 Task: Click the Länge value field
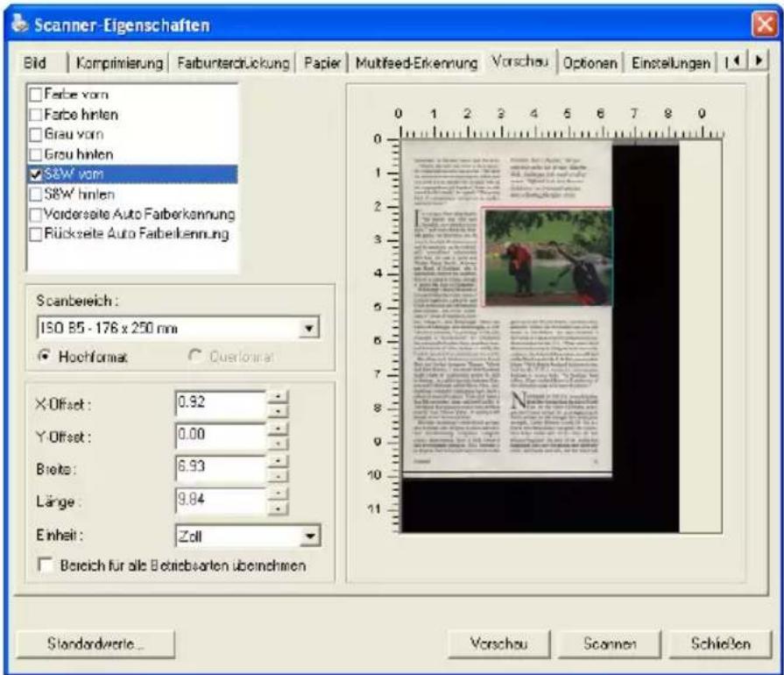coord(221,501)
